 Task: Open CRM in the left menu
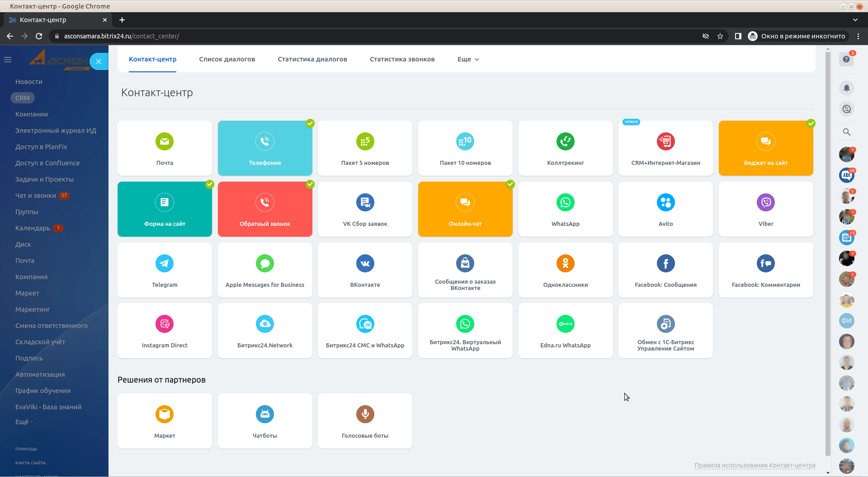pos(23,98)
